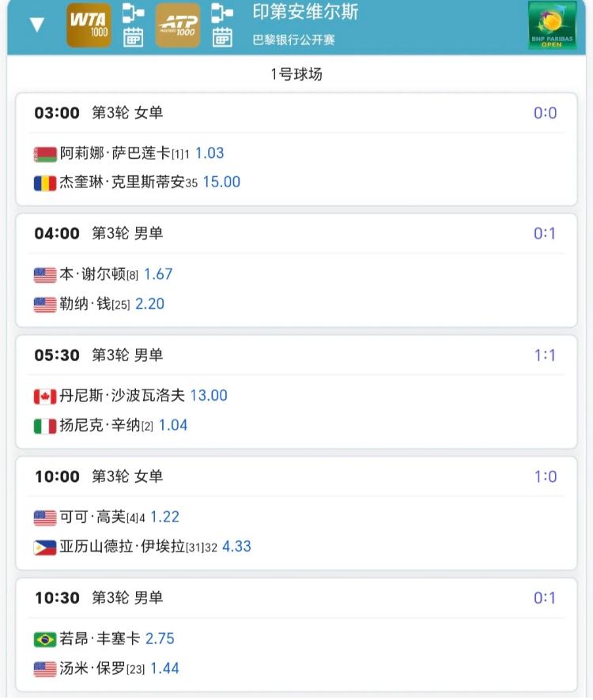
Task: Open the calendar icon right of ATP badge
Action: point(222,37)
